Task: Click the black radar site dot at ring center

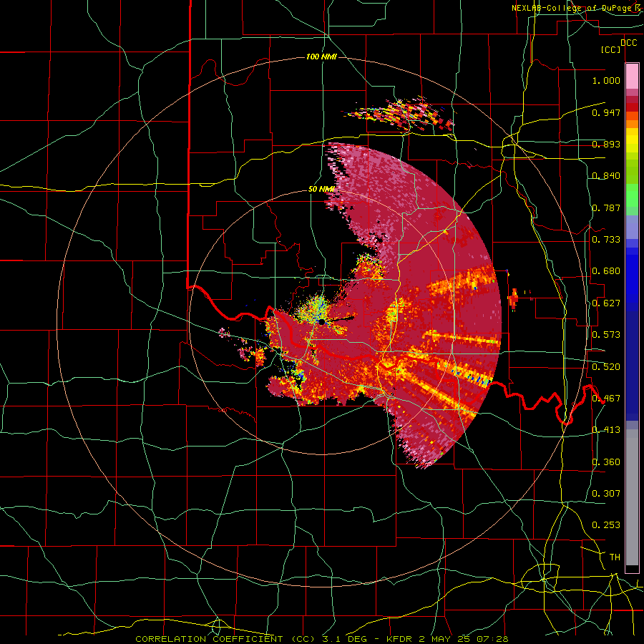Action: (x=321, y=322)
